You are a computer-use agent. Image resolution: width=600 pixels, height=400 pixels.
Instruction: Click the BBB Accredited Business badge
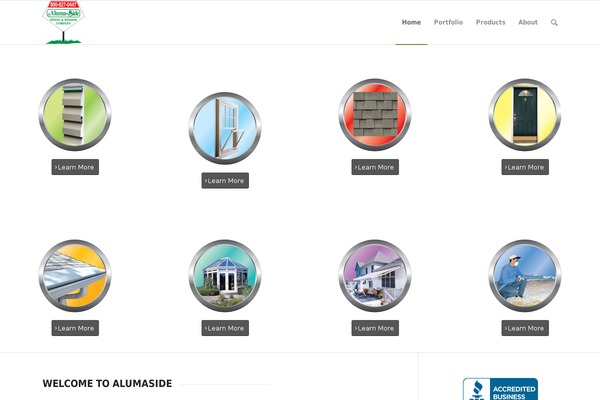click(500, 389)
